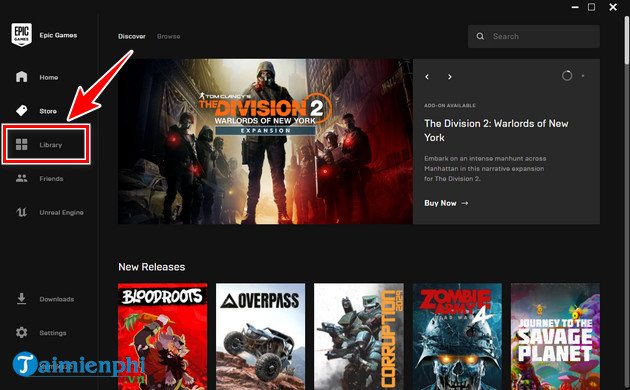The height and width of the screenshot is (390, 630).
Task: Open the Journey to the Savage Planet cover
Action: (x=555, y=337)
